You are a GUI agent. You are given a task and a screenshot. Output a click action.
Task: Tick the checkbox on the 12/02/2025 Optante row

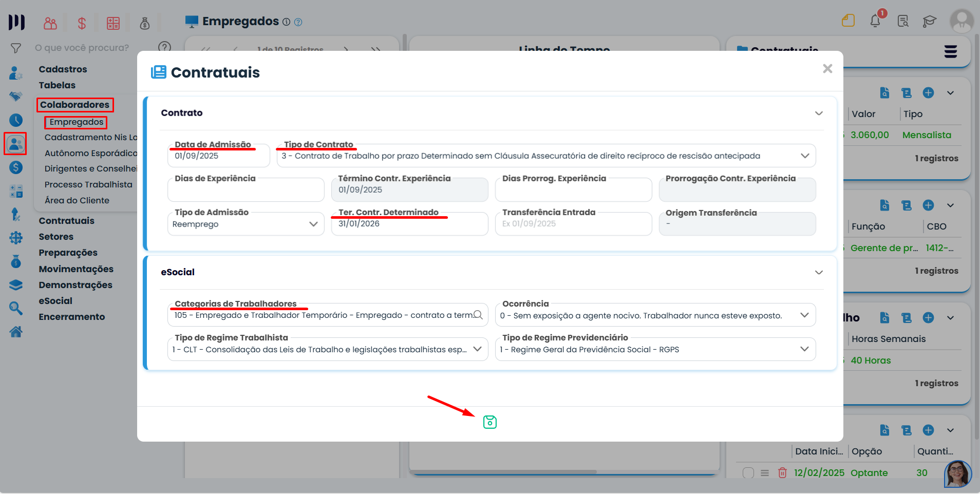(748, 473)
